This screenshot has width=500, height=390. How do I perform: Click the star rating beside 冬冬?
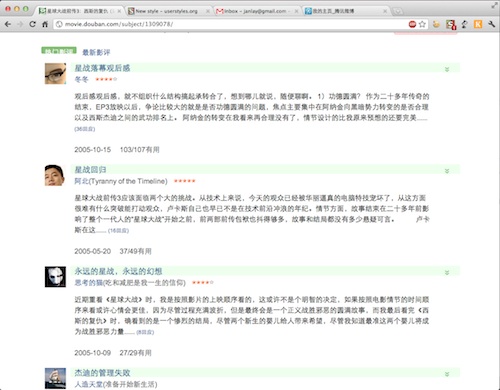click(106, 79)
